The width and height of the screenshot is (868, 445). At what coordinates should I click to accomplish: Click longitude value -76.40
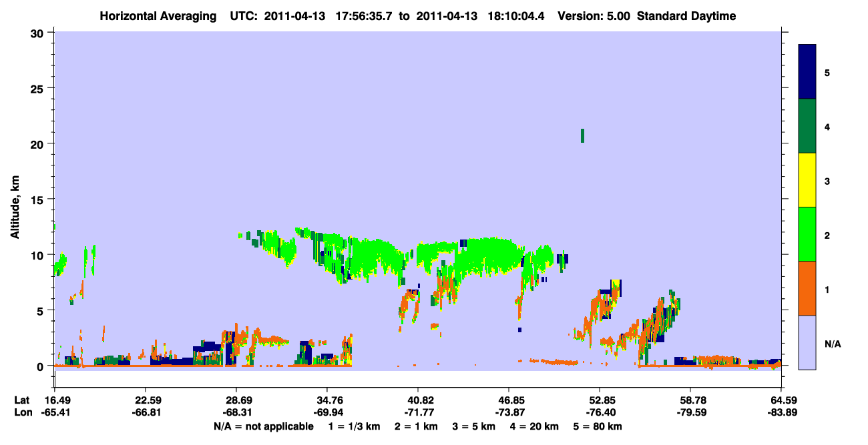(600, 412)
